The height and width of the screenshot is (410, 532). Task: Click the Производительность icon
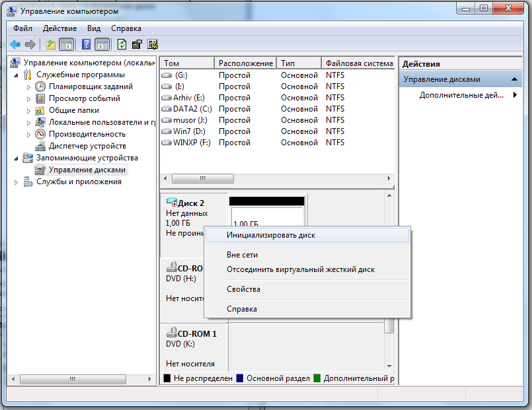point(40,134)
